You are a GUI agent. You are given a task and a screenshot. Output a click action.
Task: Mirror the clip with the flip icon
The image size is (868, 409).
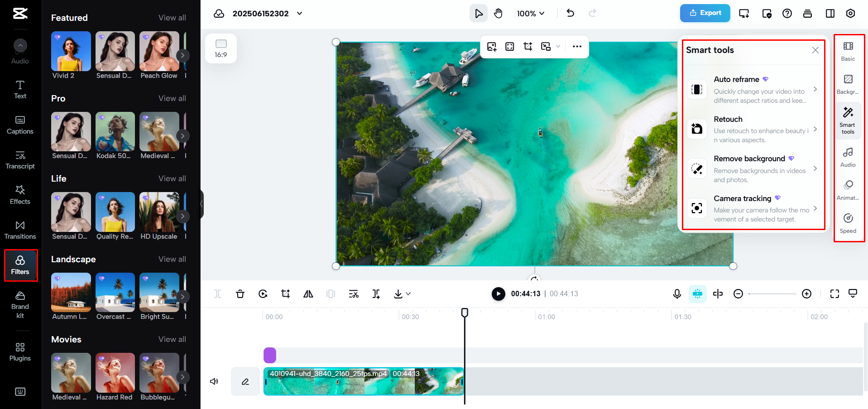308,294
